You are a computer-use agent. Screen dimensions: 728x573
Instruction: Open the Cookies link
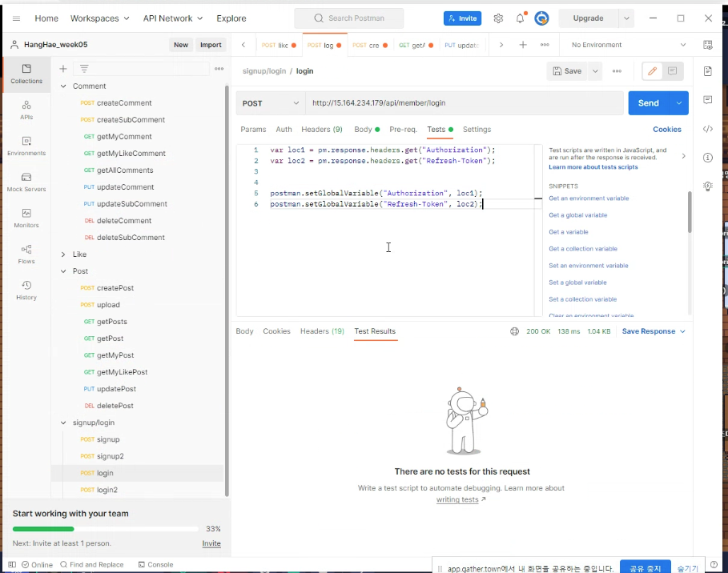[x=666, y=130]
